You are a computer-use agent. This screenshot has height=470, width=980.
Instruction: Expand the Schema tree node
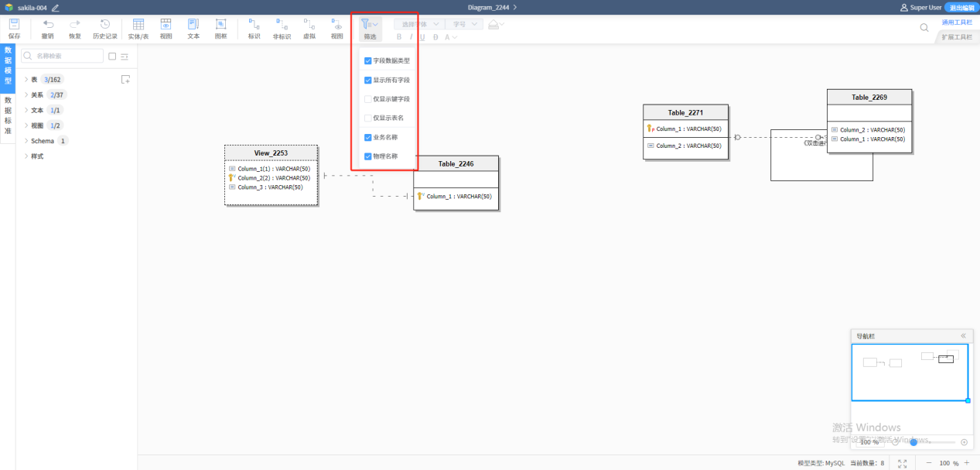26,141
